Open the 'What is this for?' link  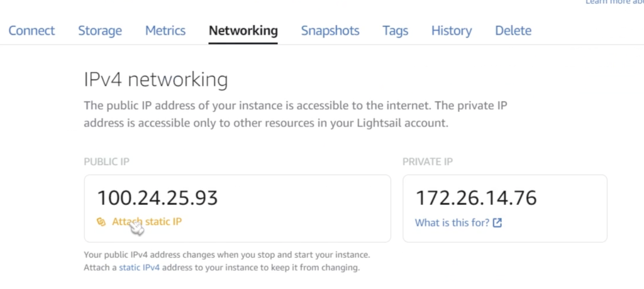(452, 222)
